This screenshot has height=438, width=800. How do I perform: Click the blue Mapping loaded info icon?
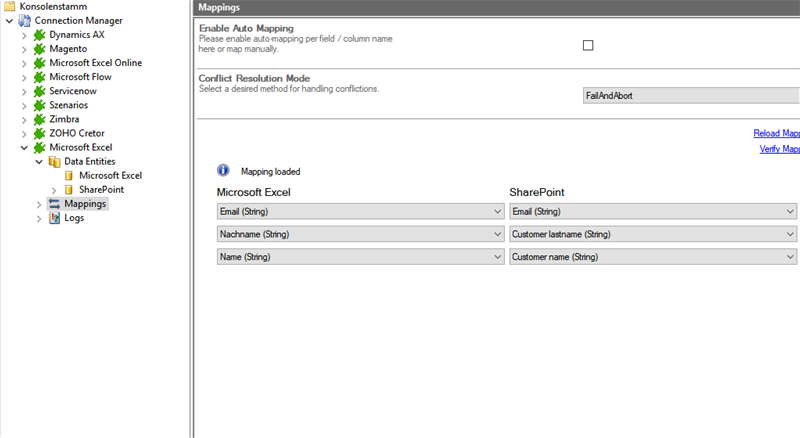coord(223,171)
